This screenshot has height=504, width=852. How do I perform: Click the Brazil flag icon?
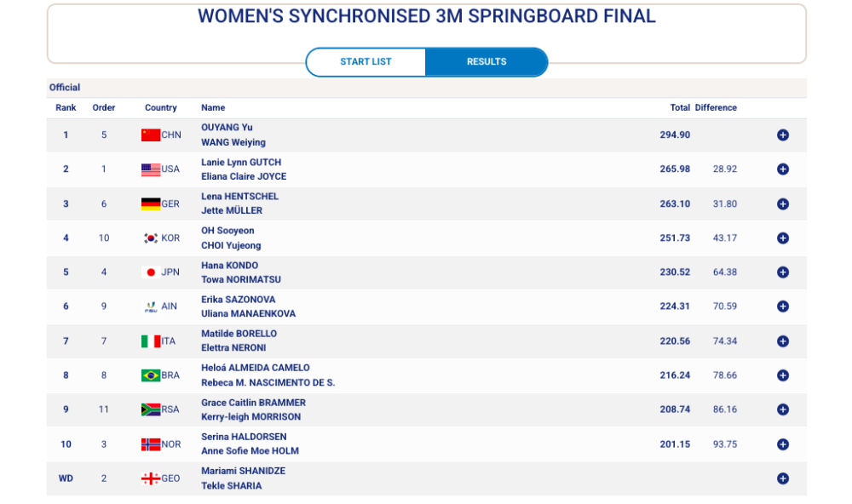(x=151, y=375)
